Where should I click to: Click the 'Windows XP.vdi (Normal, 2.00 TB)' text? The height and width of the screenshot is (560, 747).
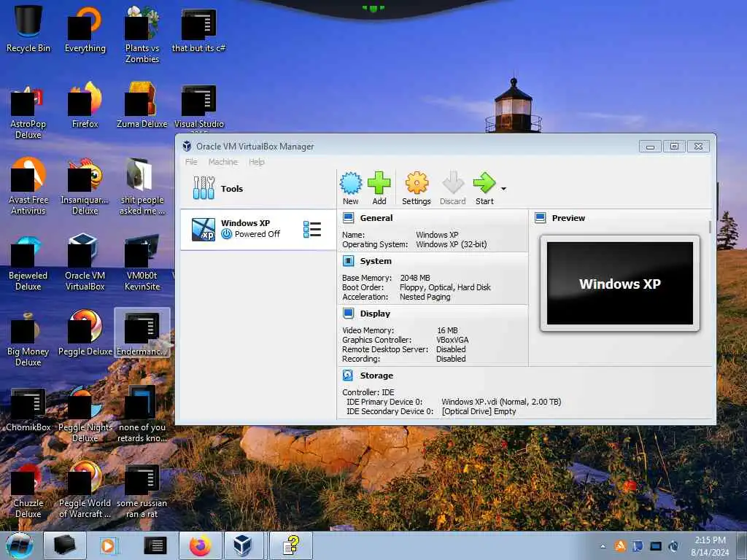click(x=501, y=402)
